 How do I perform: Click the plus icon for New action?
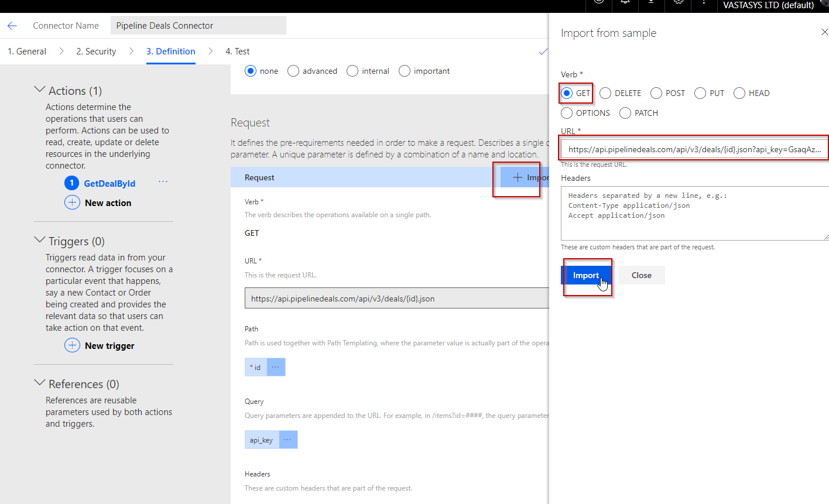tap(72, 203)
